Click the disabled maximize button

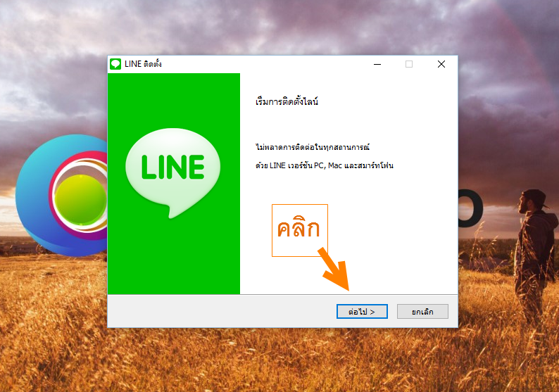pos(409,64)
